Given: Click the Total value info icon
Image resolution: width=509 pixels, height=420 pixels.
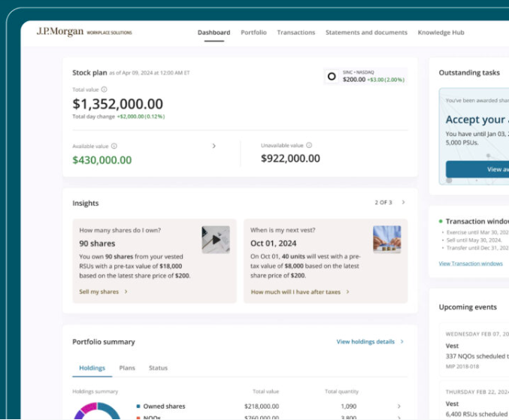Looking at the screenshot, I should click(105, 89).
